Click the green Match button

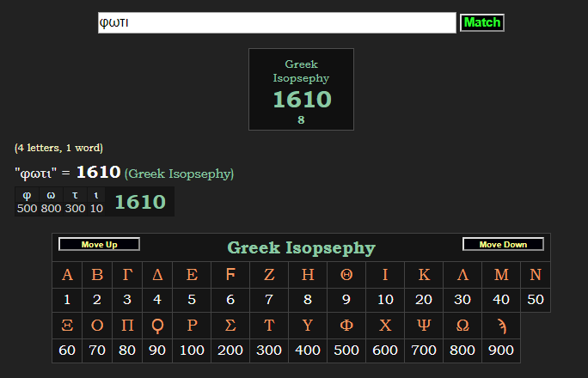tap(481, 23)
